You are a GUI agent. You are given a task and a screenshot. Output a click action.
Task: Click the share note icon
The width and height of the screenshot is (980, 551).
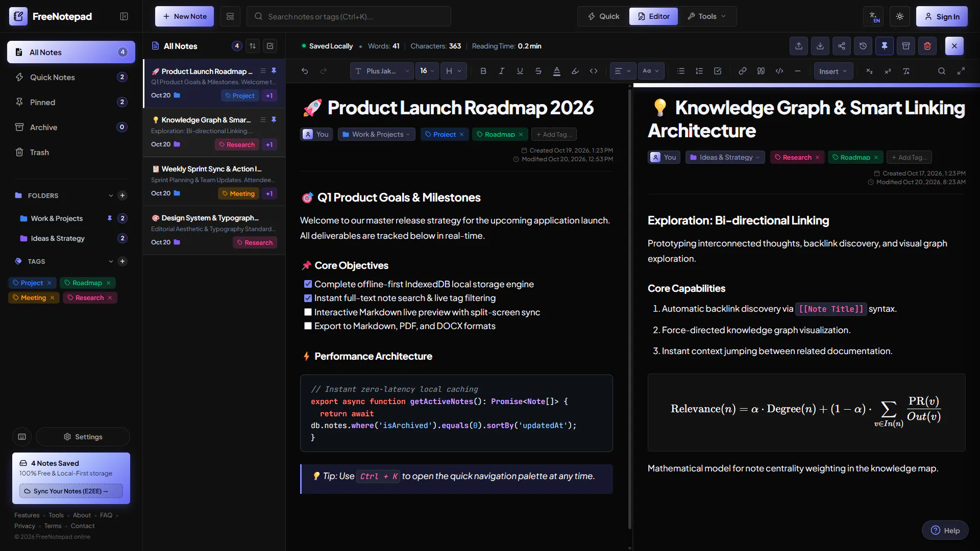[842, 46]
